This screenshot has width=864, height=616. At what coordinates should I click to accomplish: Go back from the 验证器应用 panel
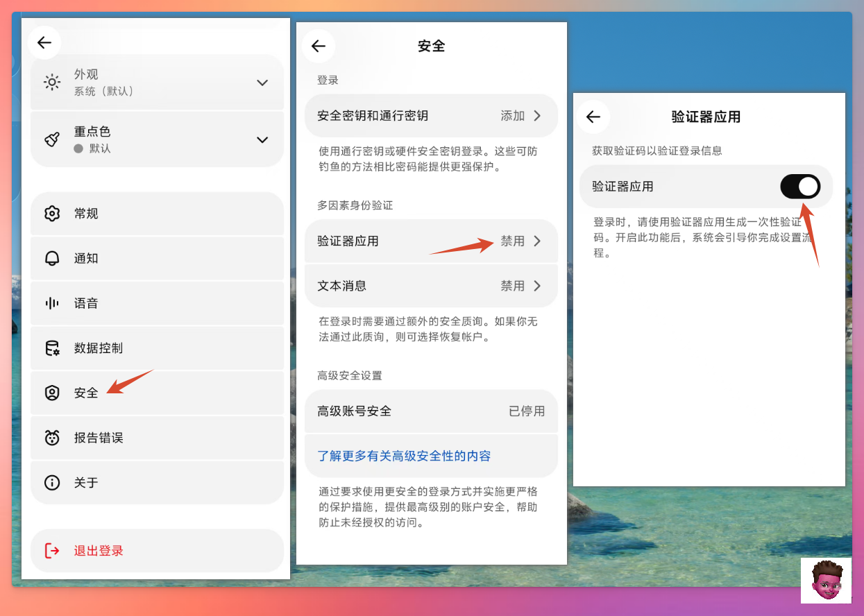(x=593, y=117)
